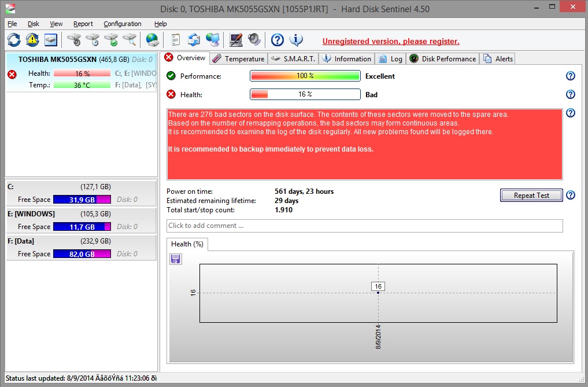Click the 100 % Performance bar
Viewport: 588px width, 387px height.
(305, 76)
